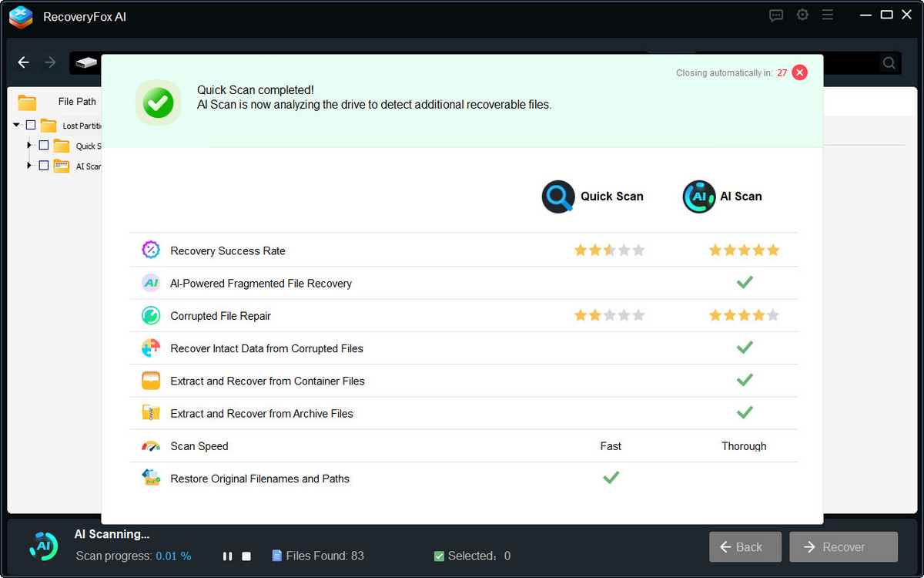Screen dimensions: 924x578
Task: Check the AI Scan folder checkbox
Action: pyautogui.click(x=44, y=165)
